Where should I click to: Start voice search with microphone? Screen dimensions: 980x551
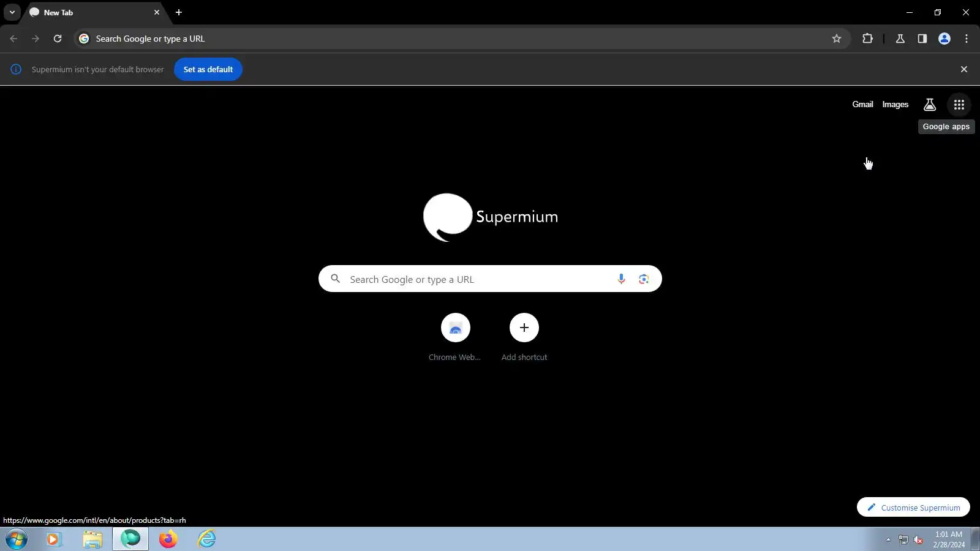621,279
